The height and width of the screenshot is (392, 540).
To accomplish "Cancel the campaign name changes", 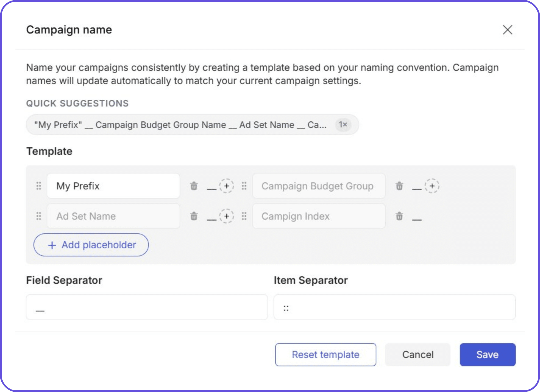I will [x=418, y=354].
